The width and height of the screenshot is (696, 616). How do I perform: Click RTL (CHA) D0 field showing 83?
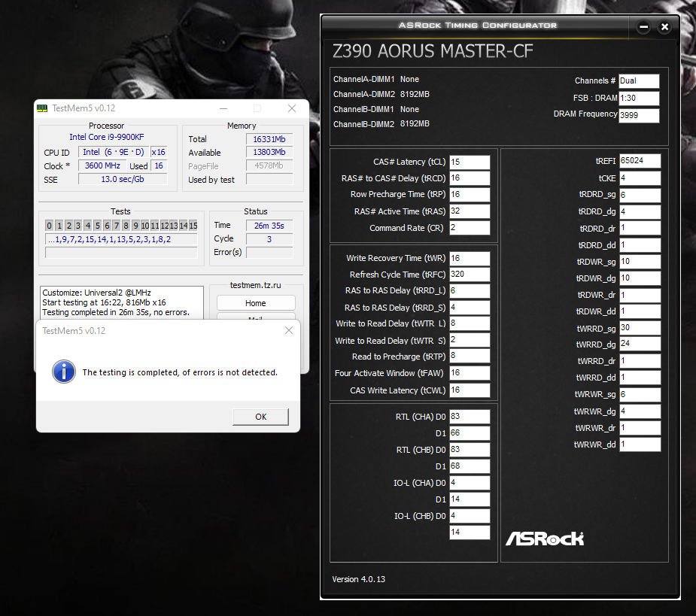click(x=470, y=416)
